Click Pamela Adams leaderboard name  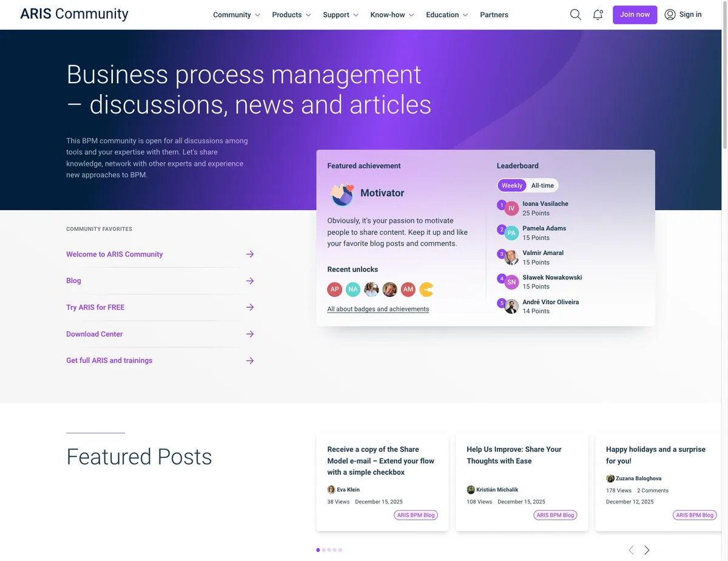544,228
